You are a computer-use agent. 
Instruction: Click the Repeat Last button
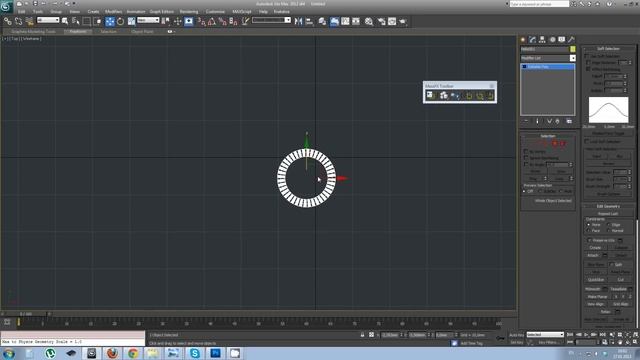[608, 214]
